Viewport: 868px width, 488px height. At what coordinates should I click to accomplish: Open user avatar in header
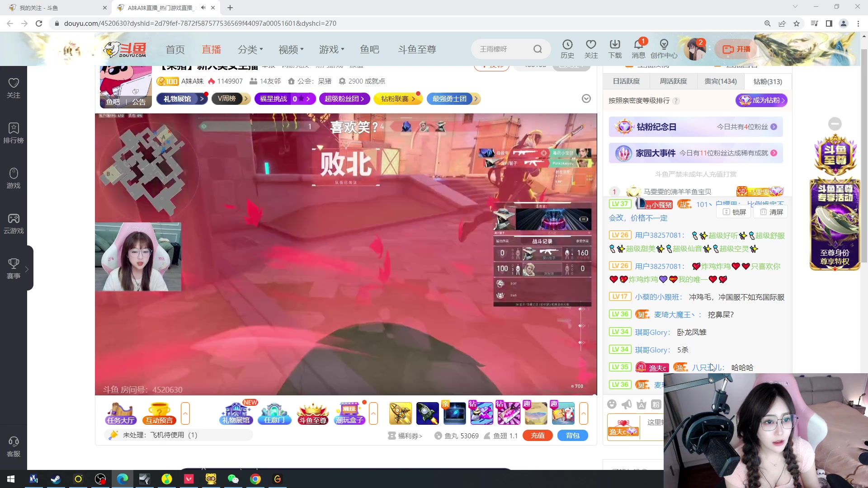694,49
